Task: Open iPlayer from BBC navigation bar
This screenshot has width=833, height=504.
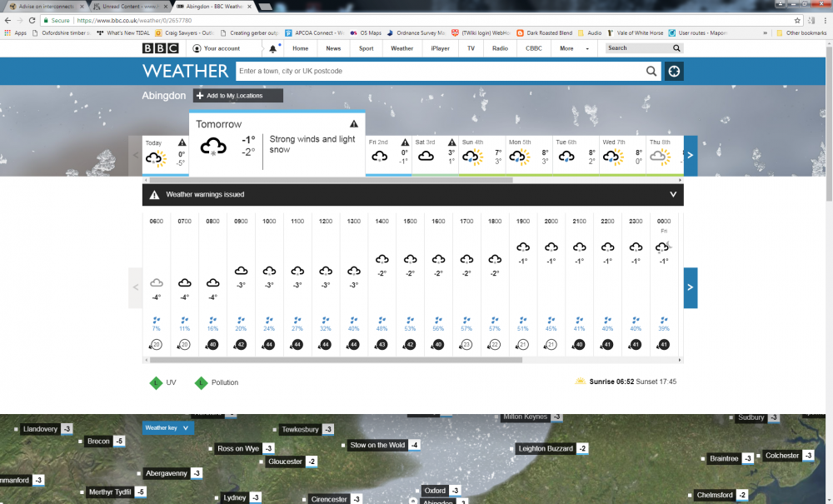Action: tap(440, 49)
